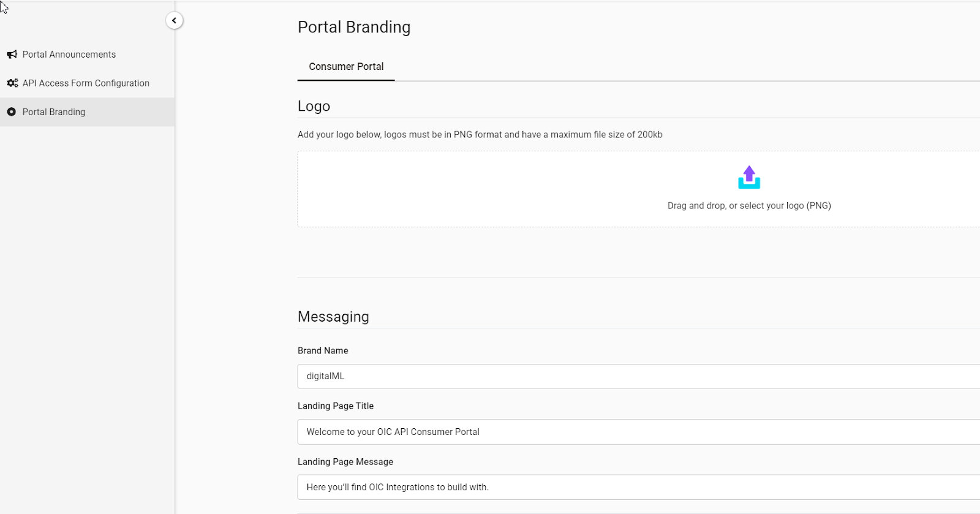Click the 'Drag and drop, or select your logo' text
This screenshot has width=980, height=514.
[749, 206]
